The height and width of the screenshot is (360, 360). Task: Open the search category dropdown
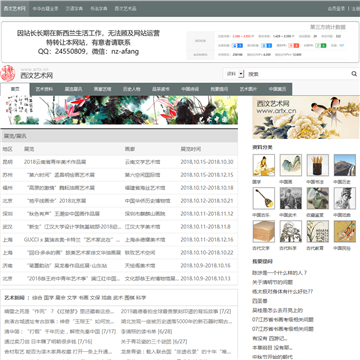[235, 74]
